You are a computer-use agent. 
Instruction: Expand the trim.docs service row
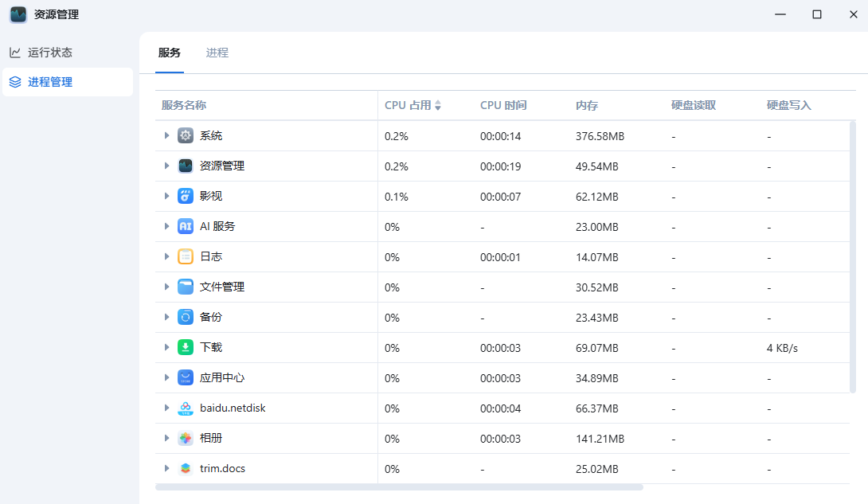click(166, 469)
